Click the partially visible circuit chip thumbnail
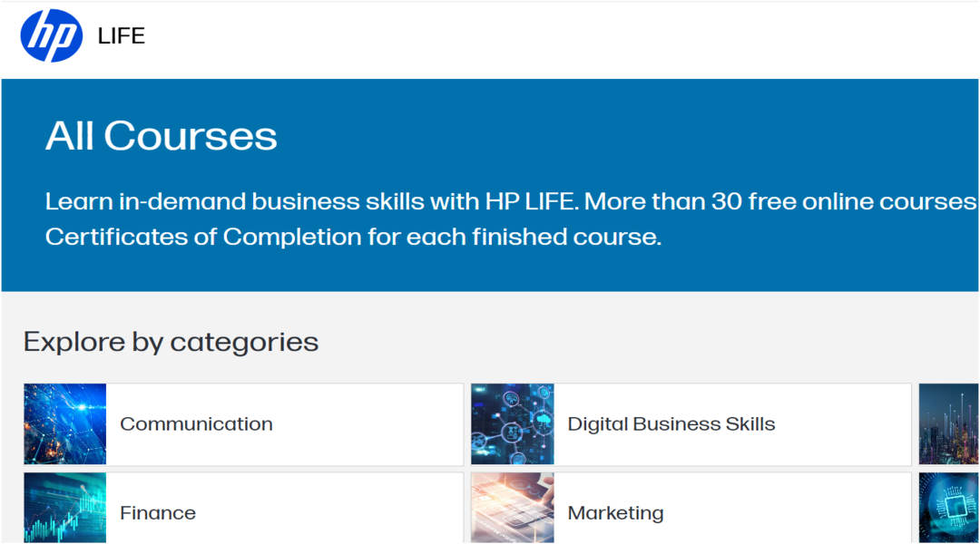980x544 pixels. (x=950, y=510)
